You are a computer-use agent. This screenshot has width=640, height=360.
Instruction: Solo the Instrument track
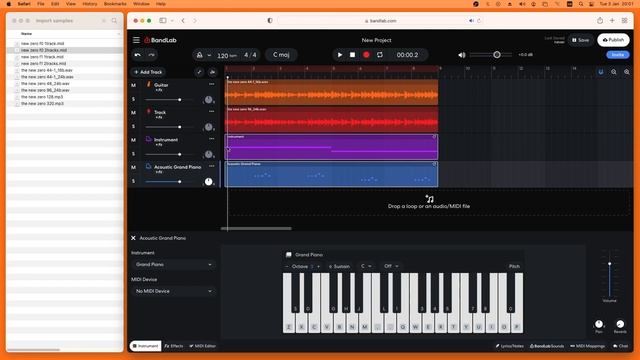click(133, 154)
